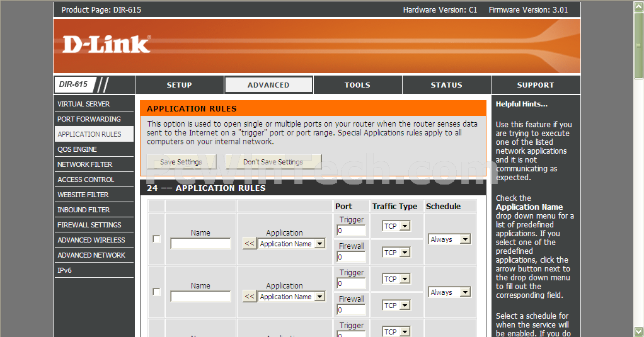Open first rule's Trigger traffic type dropdown
Screen dimensions: 644x337
pyautogui.click(x=396, y=226)
